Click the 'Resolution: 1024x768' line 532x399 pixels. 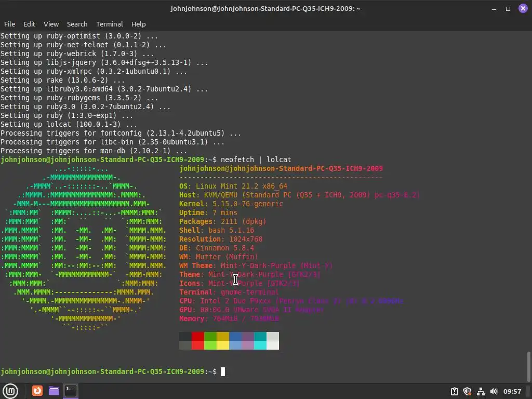point(220,239)
